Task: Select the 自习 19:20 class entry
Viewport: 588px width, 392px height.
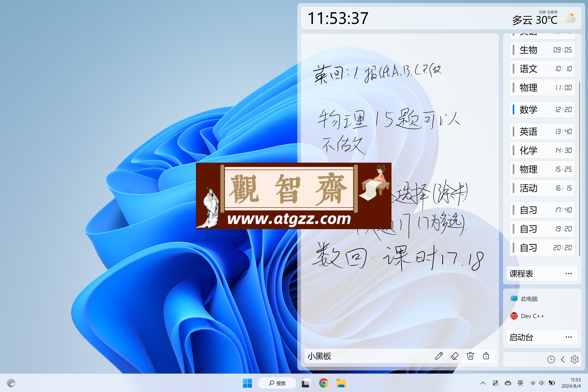Action: (542, 229)
